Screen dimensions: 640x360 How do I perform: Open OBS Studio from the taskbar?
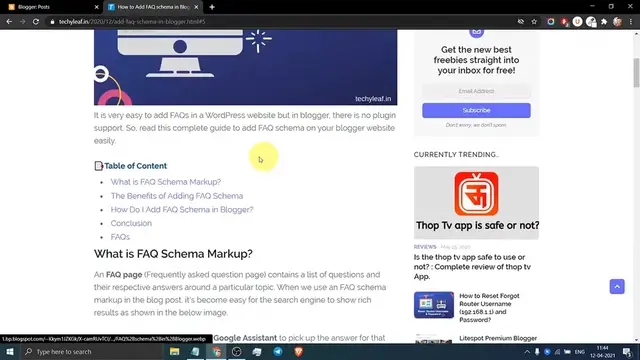(237, 351)
